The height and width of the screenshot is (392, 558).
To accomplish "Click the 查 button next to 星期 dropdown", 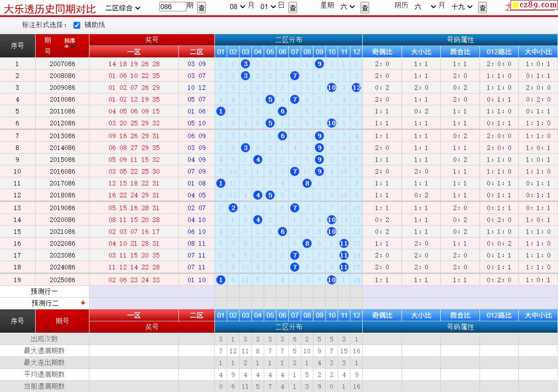I will [x=365, y=7].
